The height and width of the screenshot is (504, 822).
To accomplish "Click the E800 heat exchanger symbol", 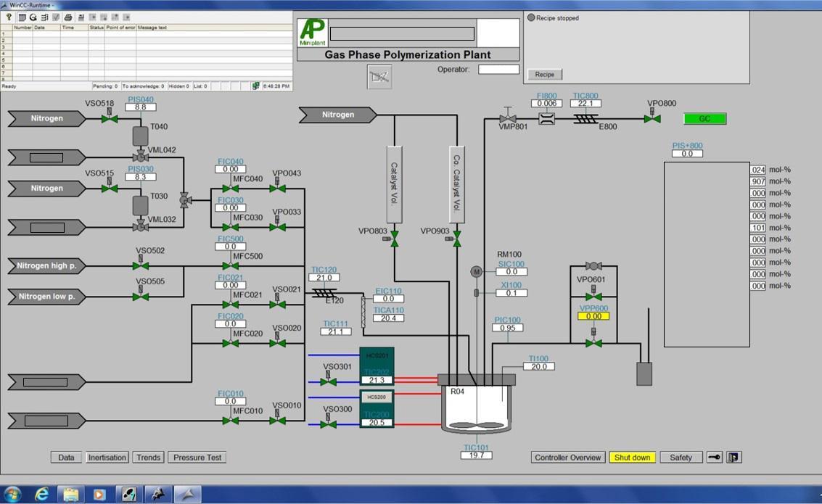I will (585, 118).
